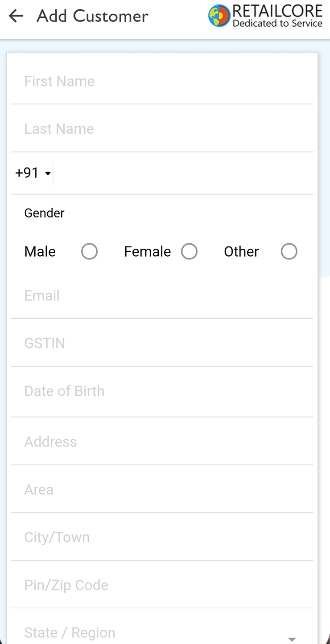
Task: Expand the State / Region dropdown arrow
Action: click(292, 639)
